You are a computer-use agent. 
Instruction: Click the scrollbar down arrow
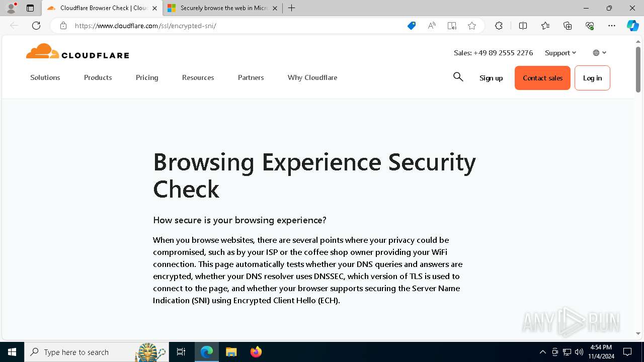pyautogui.click(x=638, y=333)
